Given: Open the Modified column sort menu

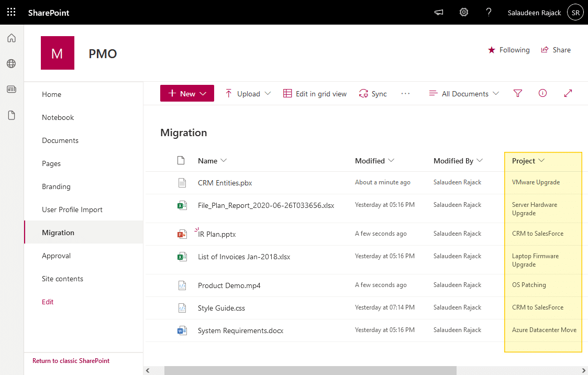Looking at the screenshot, I should pos(374,161).
